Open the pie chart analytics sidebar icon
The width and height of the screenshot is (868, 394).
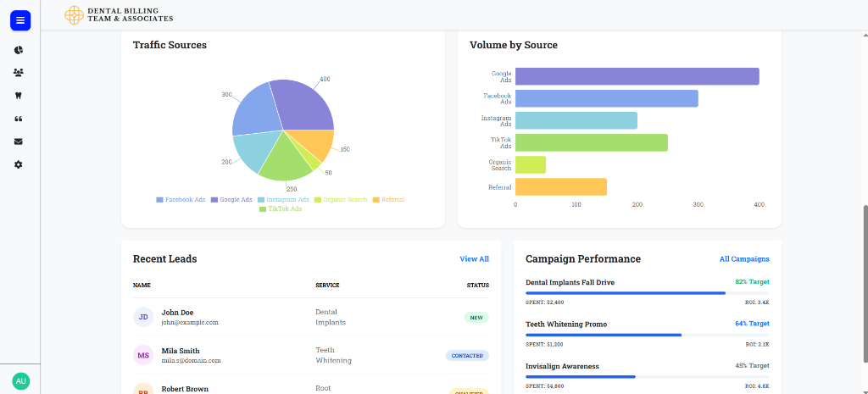19,50
